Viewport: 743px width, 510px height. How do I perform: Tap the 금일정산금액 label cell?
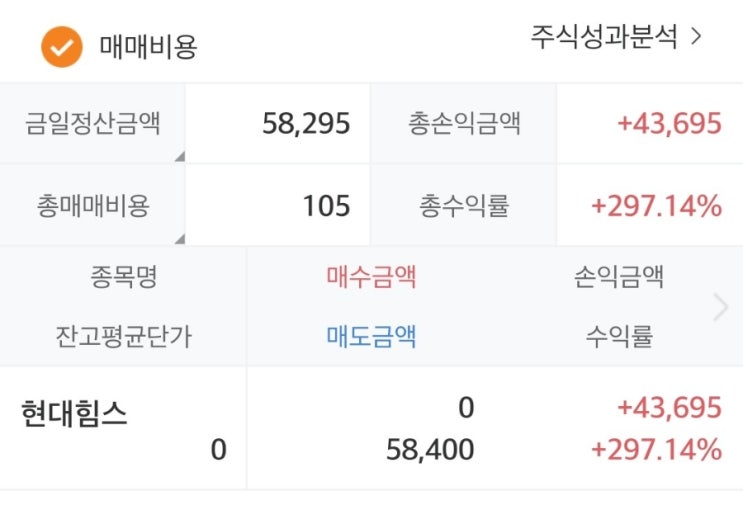coord(93,124)
